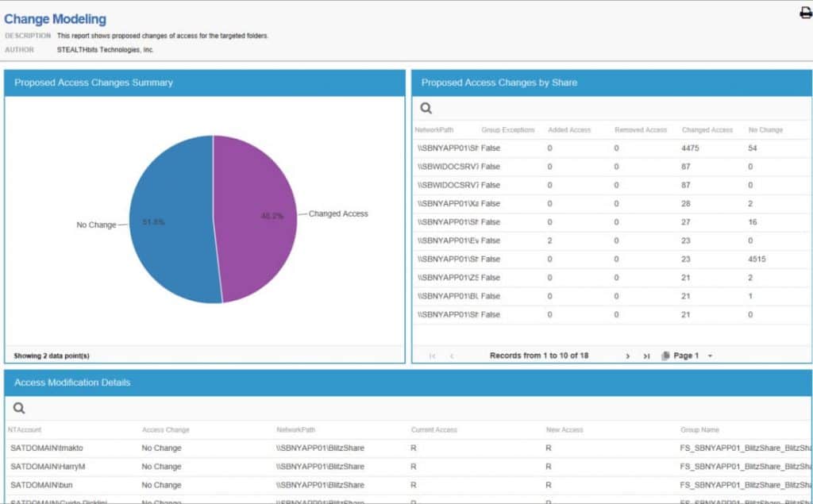The height and width of the screenshot is (504, 813).
Task: Sort details table by NetworkPath column
Action: 295,430
